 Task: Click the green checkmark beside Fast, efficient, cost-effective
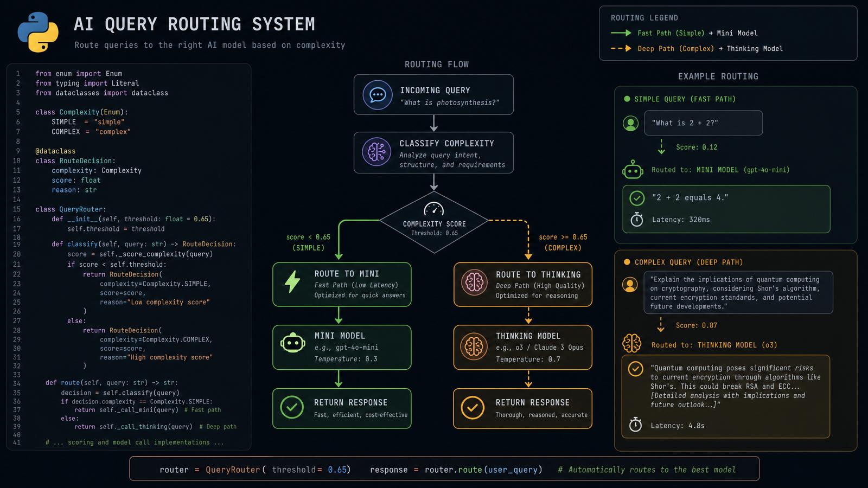292,407
